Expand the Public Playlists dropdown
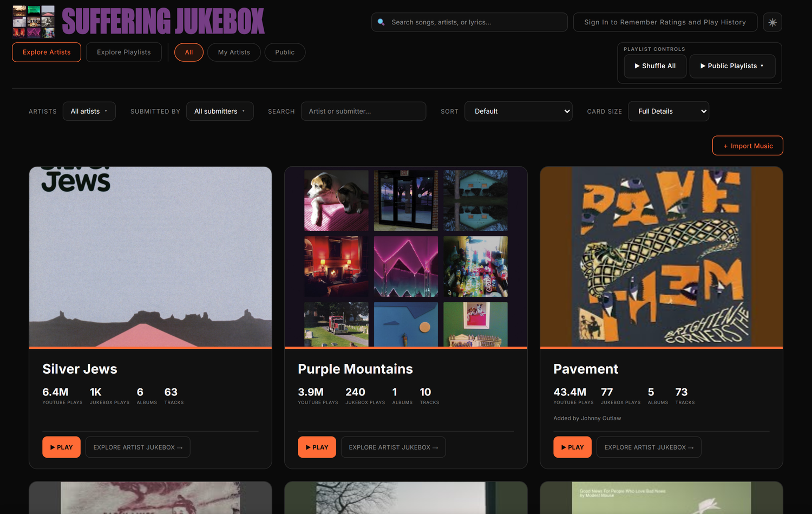 point(732,66)
